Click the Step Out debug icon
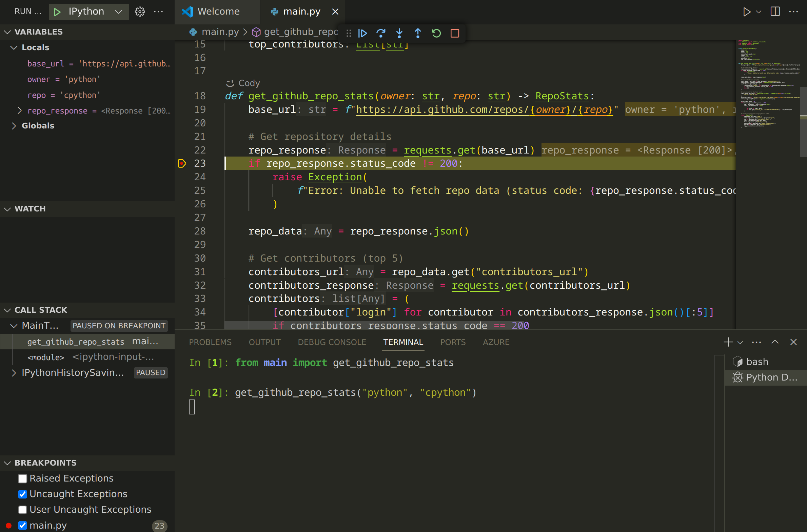807x532 pixels. [x=417, y=33]
